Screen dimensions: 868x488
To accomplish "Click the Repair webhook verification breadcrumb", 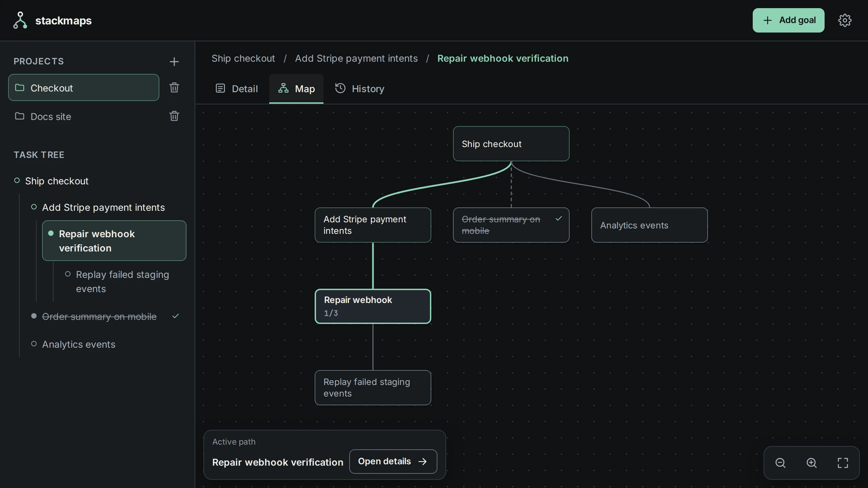I will click(502, 58).
